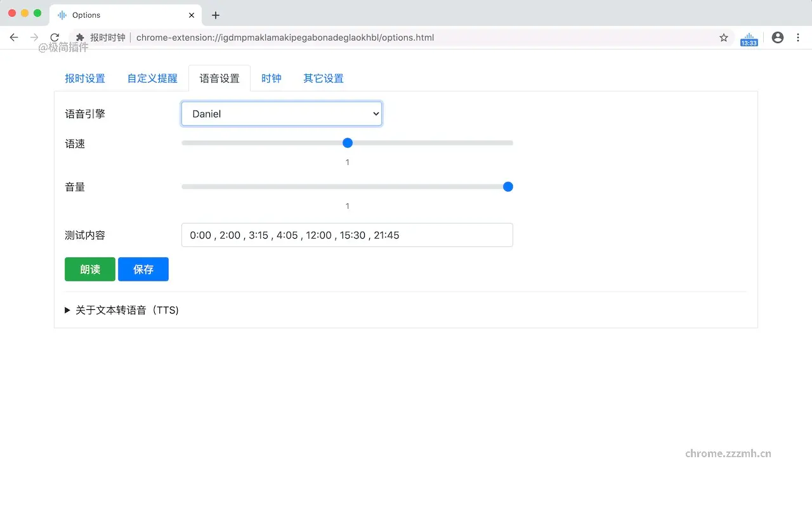Click the 语速 speech rate slider handle
Viewport: 812px width, 508px height.
pyautogui.click(x=347, y=143)
